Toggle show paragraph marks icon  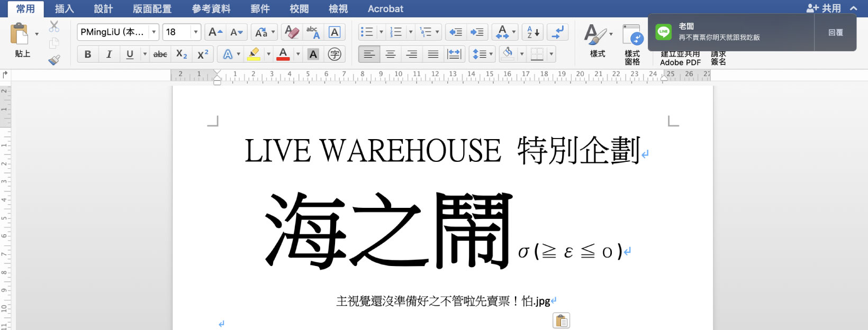[557, 32]
